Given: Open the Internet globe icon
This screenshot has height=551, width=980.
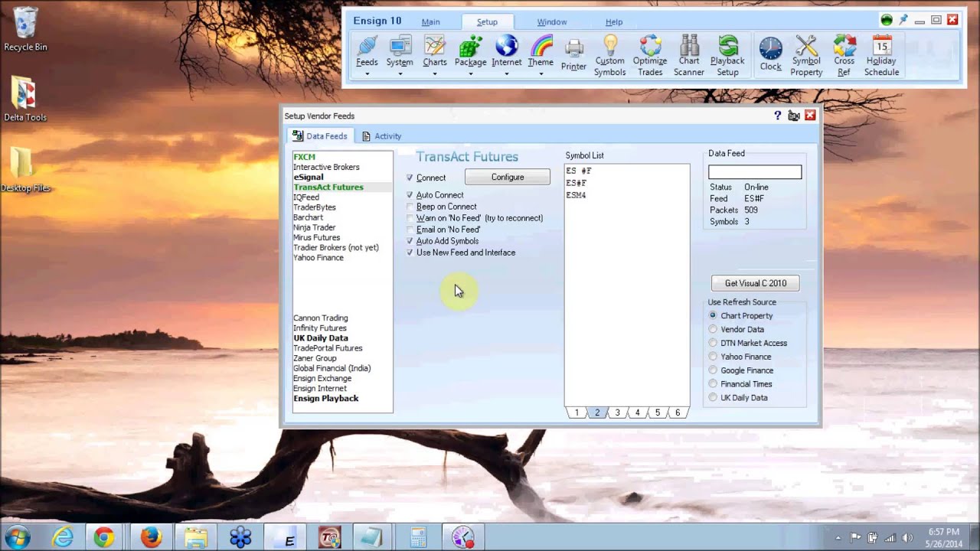Looking at the screenshot, I should (506, 46).
